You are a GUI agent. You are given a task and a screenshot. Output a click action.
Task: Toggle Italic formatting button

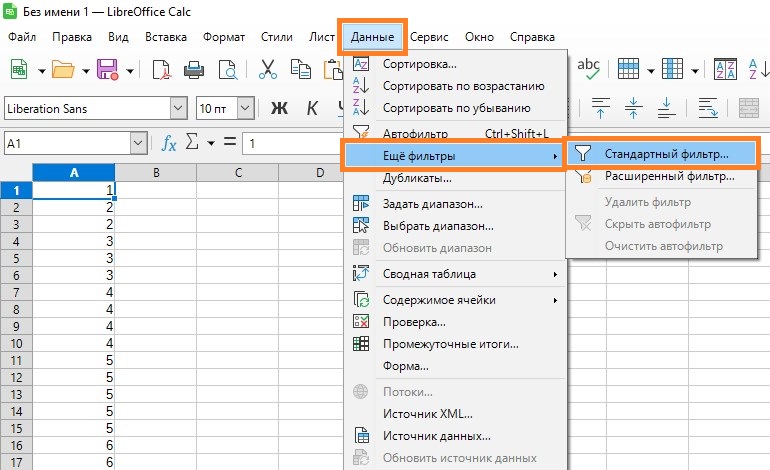click(x=312, y=108)
